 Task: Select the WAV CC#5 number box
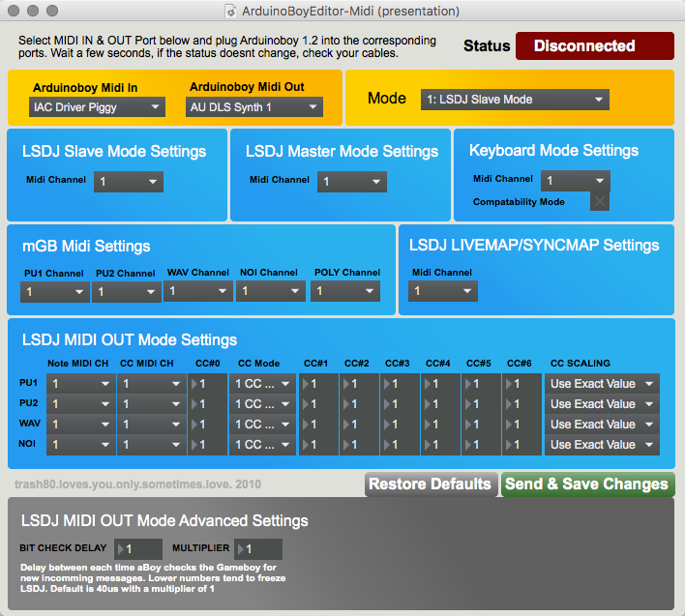481,425
